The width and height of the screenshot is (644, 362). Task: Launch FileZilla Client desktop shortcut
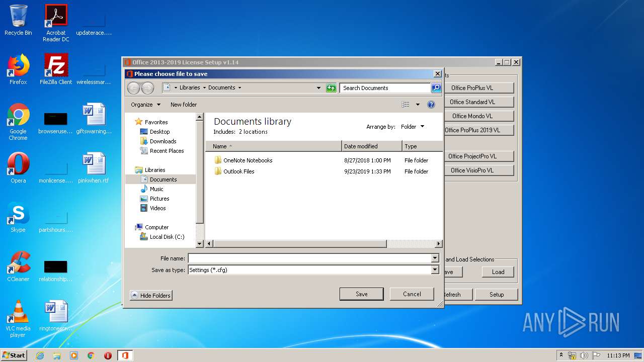(x=56, y=69)
